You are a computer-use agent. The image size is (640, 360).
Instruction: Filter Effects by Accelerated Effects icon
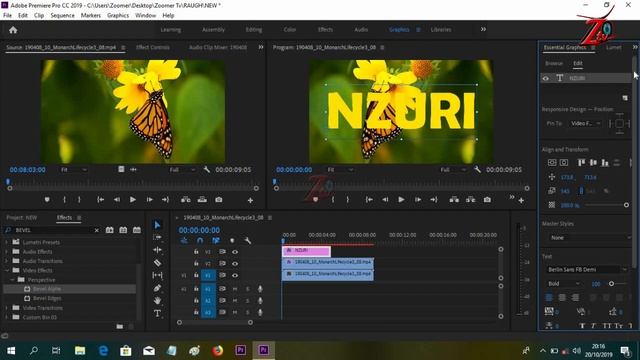109,230
